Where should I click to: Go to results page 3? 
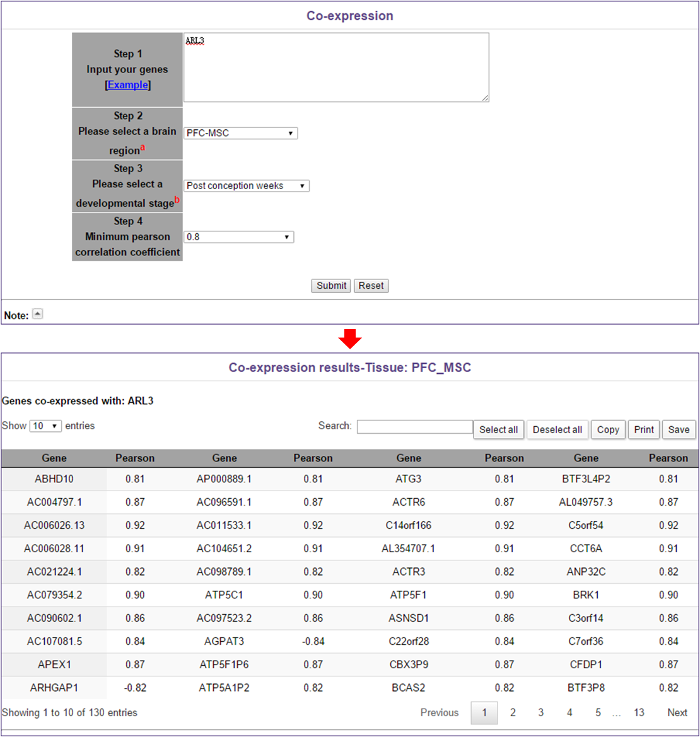tap(541, 712)
